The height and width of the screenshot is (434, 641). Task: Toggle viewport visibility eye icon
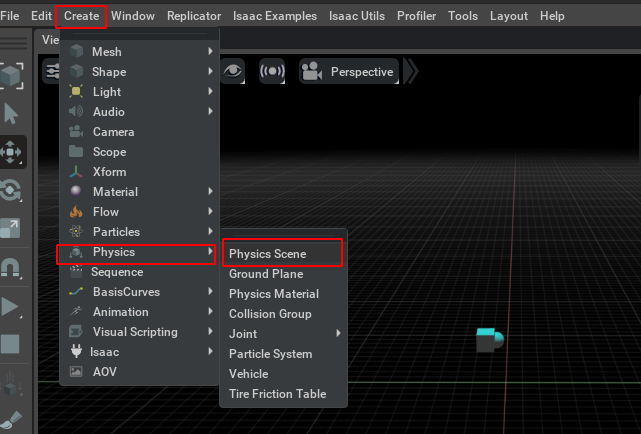click(x=233, y=71)
